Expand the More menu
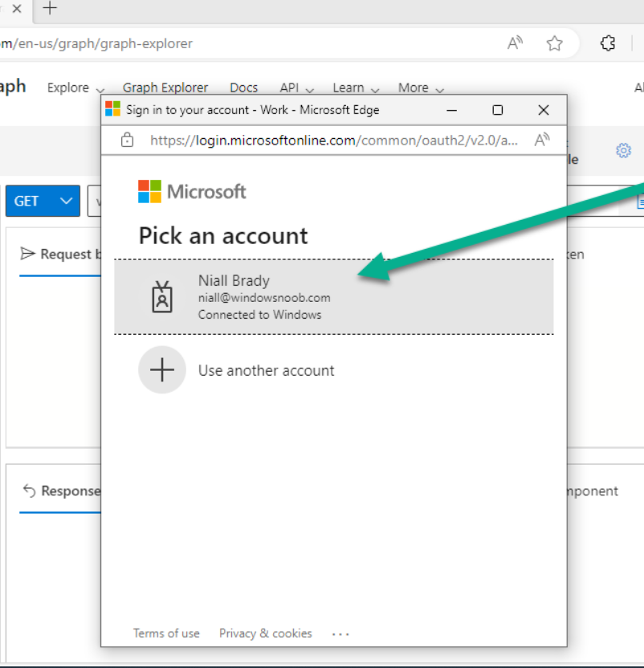 coord(421,88)
